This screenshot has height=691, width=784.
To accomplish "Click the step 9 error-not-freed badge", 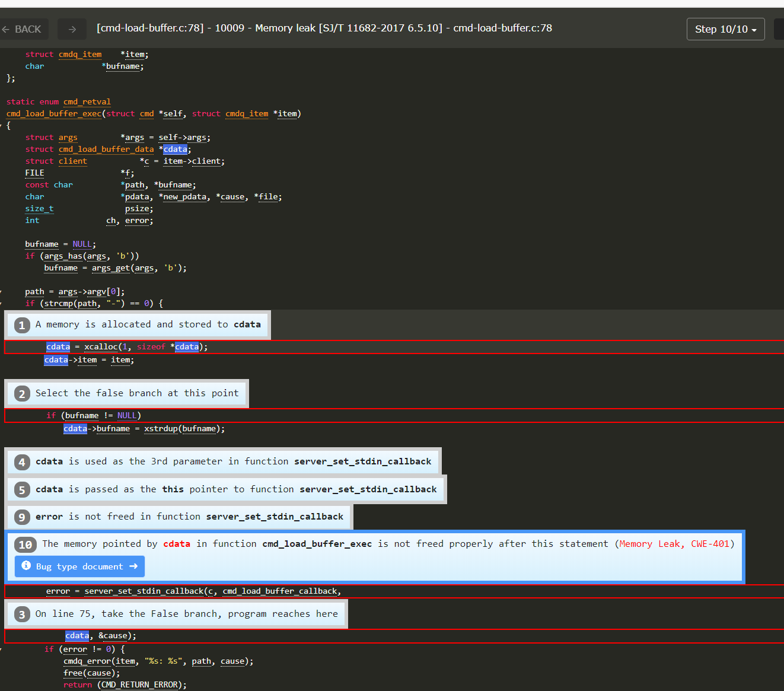I will click(22, 517).
